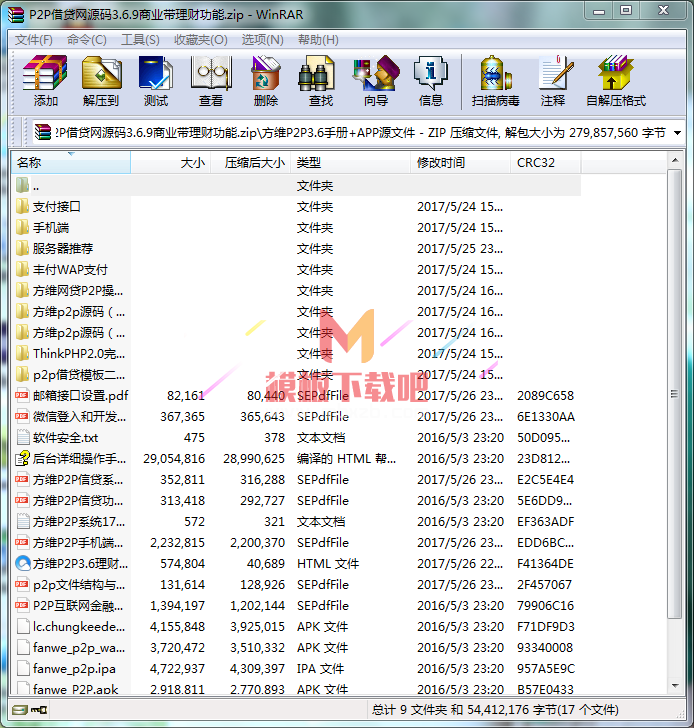The image size is (694, 728).
Task: Sort by Packed Size (压缩后大小) header
Action: point(251,162)
